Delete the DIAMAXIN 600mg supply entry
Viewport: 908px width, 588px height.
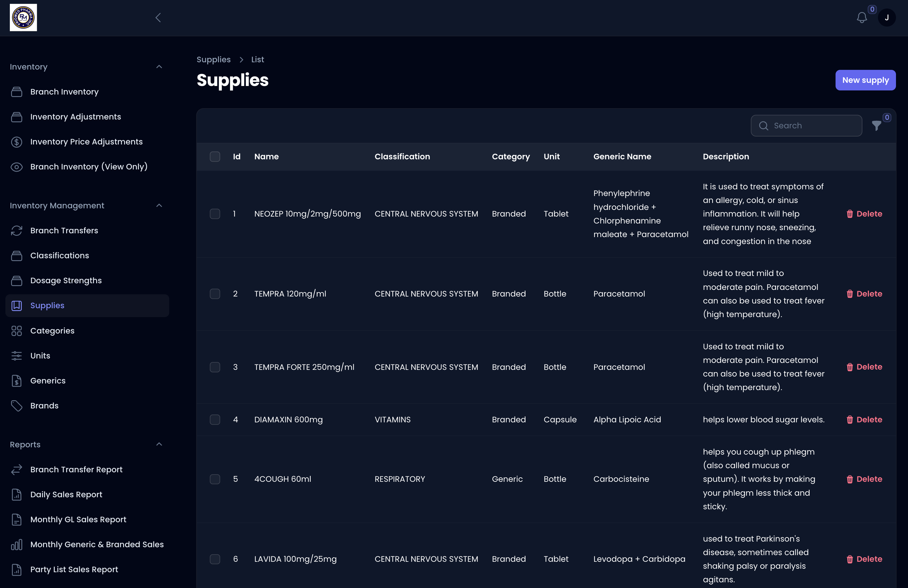pos(864,420)
